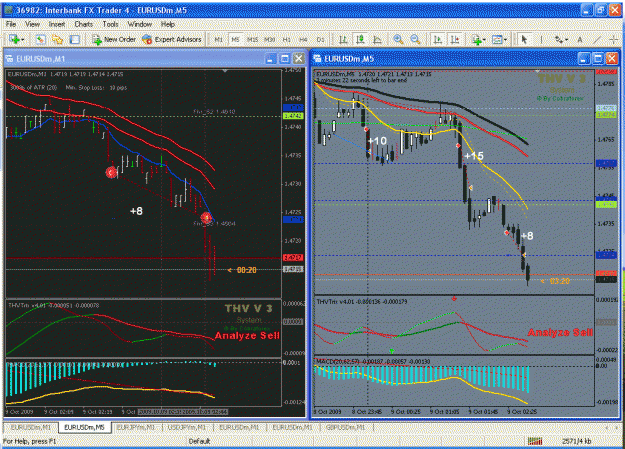Screen dimensions: 625x449
Task: Select the H4 timeframe button
Action: [x=303, y=39]
